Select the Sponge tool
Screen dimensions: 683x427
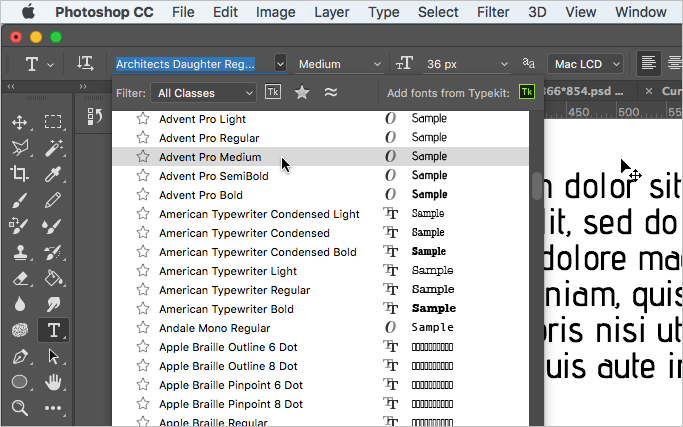click(x=20, y=330)
